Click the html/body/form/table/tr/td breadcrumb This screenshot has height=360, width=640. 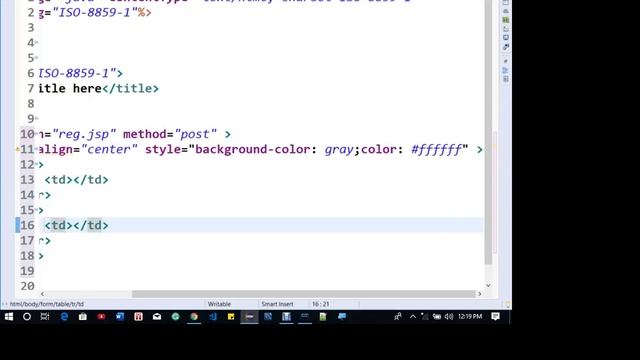pyautogui.click(x=47, y=304)
